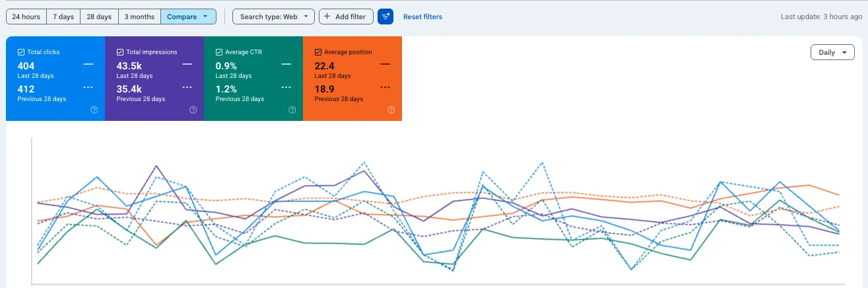Click the solid line legend on Average position card
Viewport: 868px width, 288px height.
point(385,64)
